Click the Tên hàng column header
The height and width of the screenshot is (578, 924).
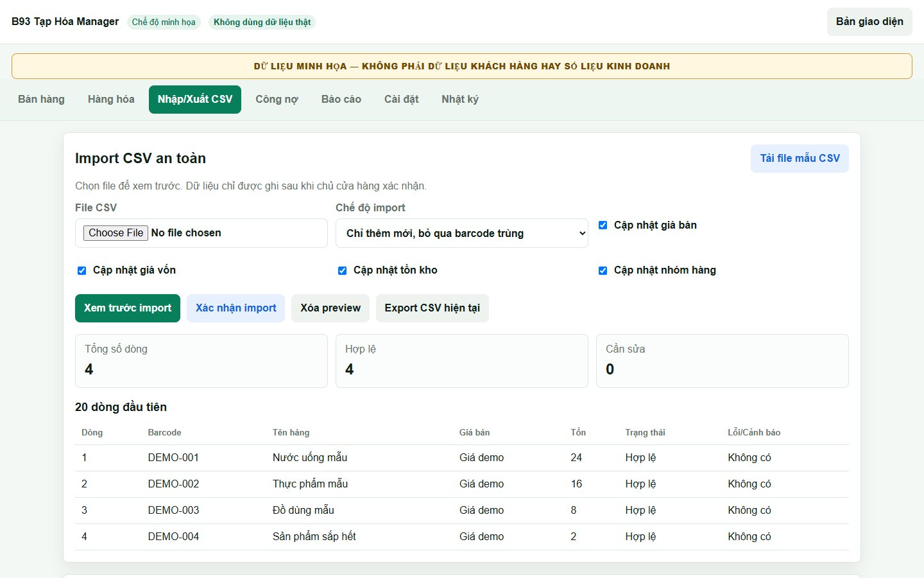pyautogui.click(x=291, y=433)
